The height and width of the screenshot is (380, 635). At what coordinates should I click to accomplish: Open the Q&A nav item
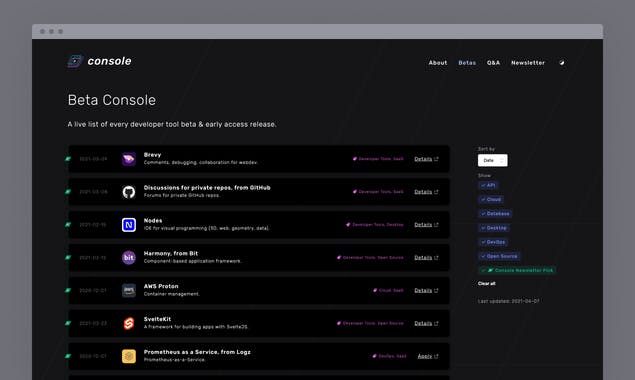[493, 63]
